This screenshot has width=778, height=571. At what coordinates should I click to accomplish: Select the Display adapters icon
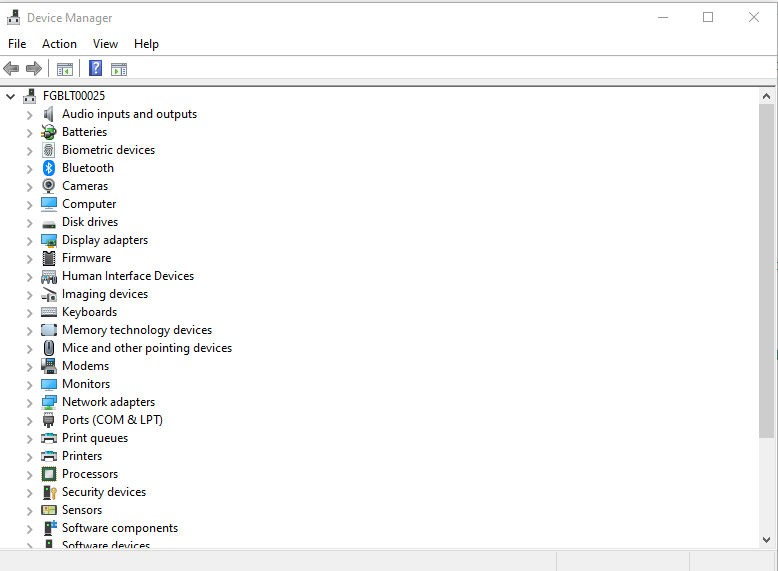click(49, 241)
